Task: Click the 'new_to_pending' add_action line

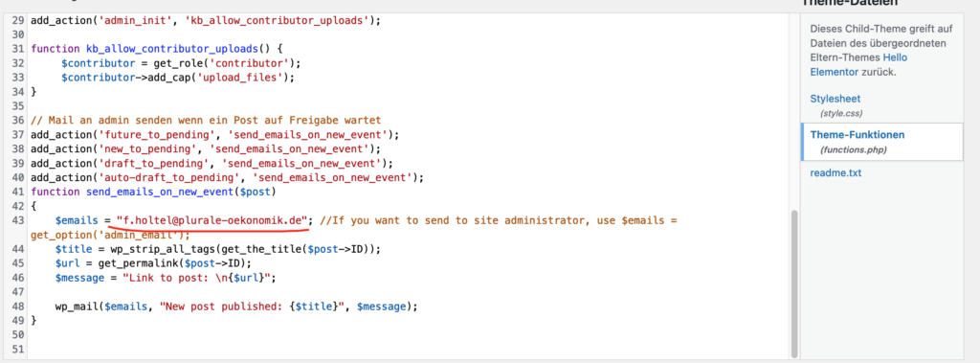Action: [x=206, y=149]
